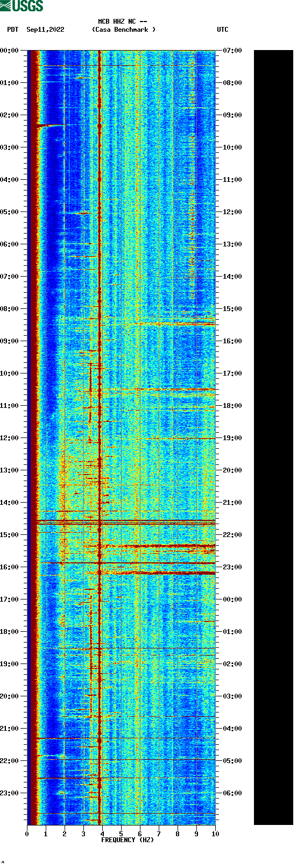Click the PDT time label '21:00'

[x=10, y=729]
